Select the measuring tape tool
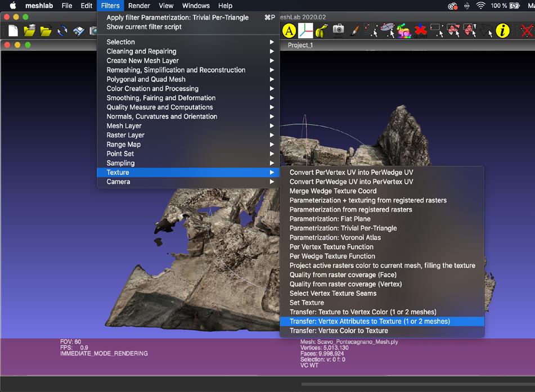The height and width of the screenshot is (392, 535). click(321, 31)
